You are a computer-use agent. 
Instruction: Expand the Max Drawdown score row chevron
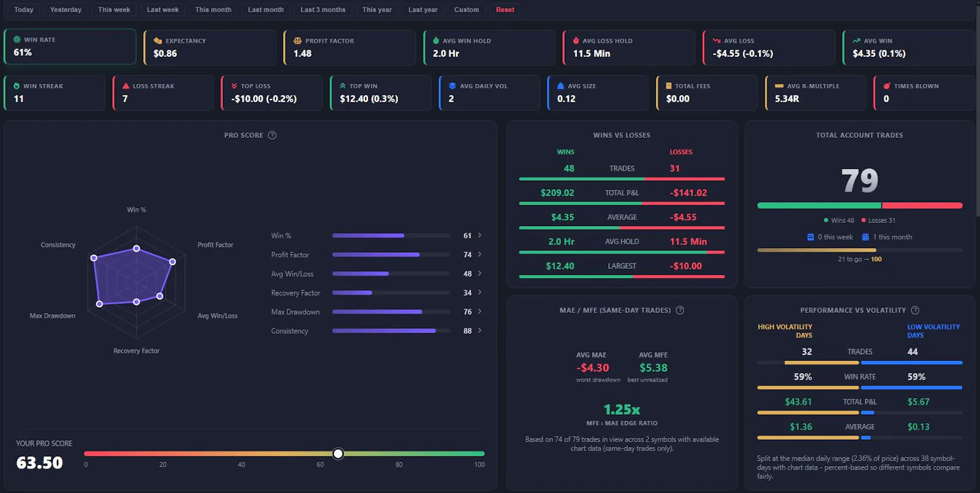(480, 311)
